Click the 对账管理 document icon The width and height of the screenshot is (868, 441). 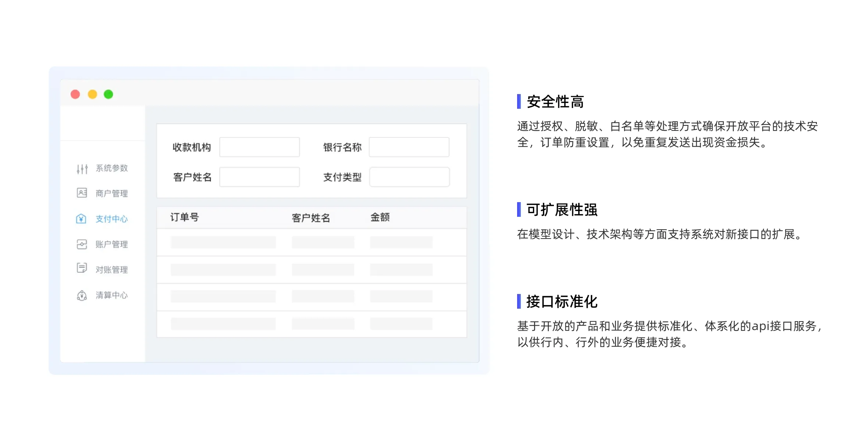point(82,268)
